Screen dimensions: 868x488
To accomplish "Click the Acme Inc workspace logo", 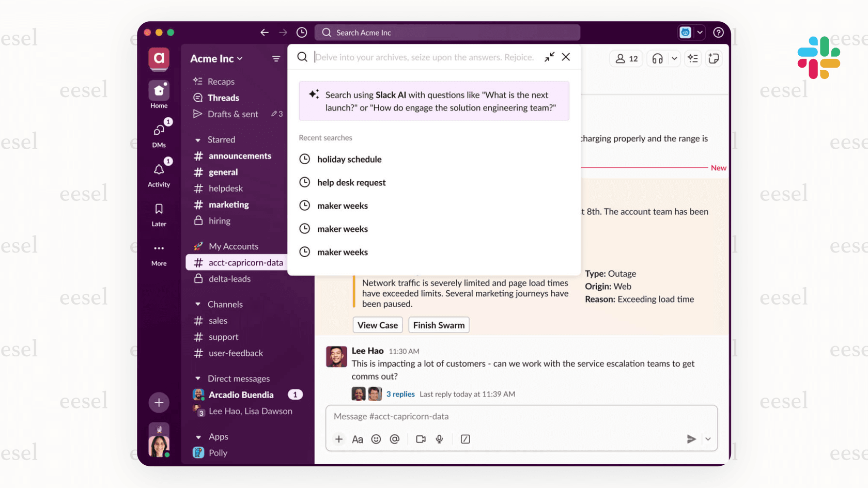I will [x=159, y=58].
